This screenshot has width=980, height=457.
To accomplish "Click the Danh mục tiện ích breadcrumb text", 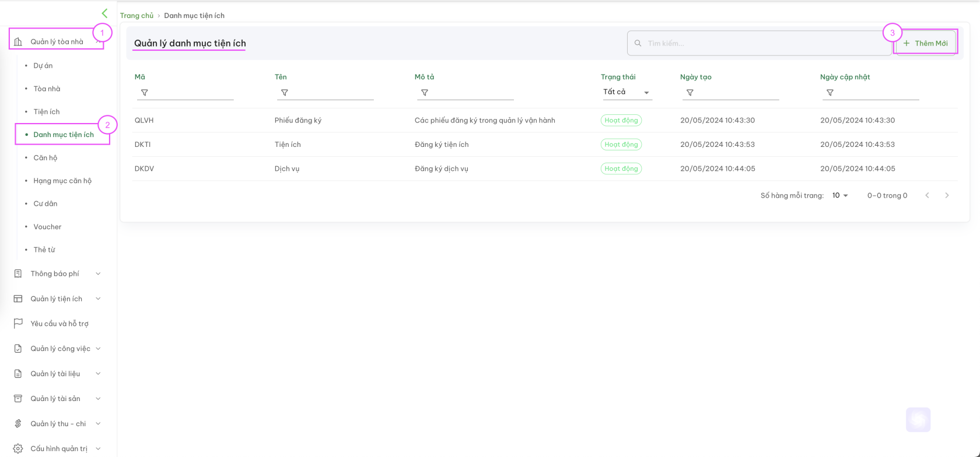I will coord(194,15).
